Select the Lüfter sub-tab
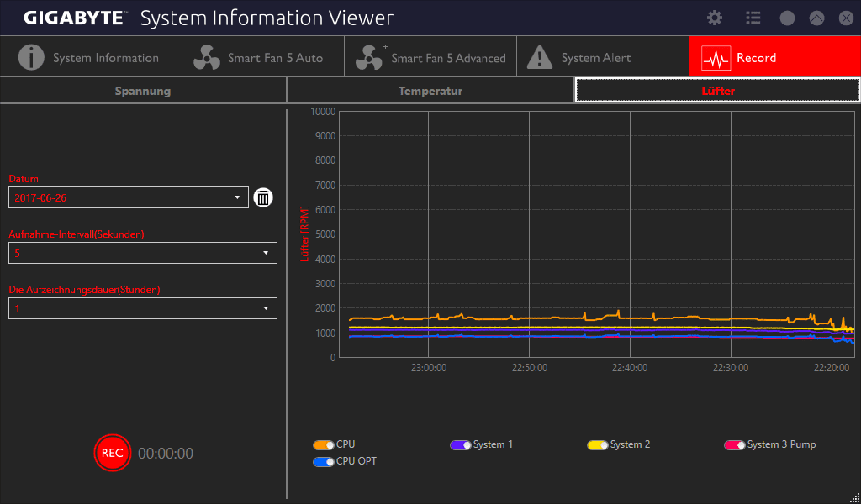861x504 pixels. tap(718, 91)
